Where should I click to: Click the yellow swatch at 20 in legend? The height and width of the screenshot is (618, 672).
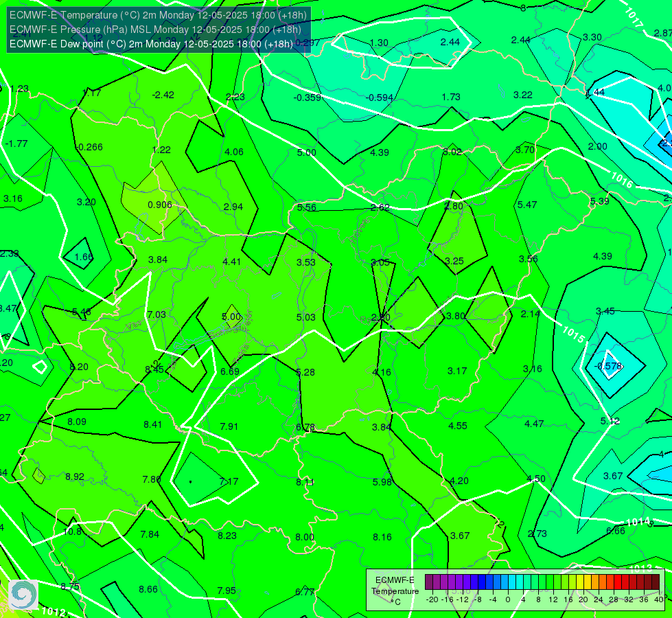tap(580, 582)
